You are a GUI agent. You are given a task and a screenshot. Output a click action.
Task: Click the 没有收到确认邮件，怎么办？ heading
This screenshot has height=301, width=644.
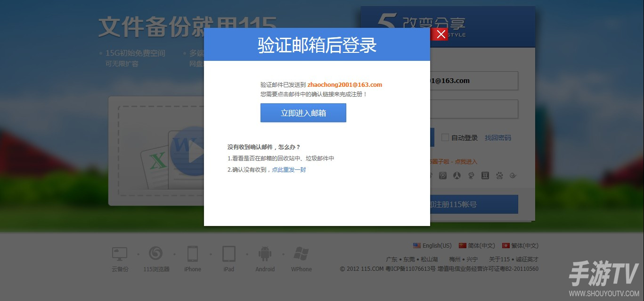(264, 147)
